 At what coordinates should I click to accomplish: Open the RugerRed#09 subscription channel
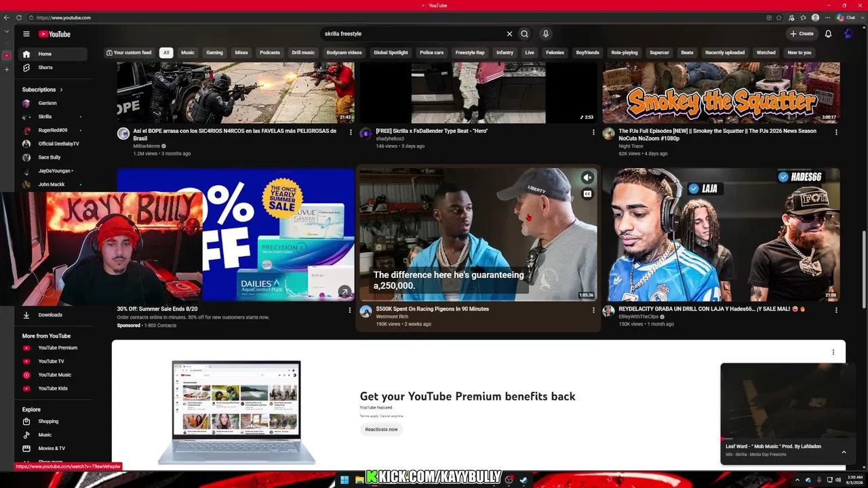(53, 130)
